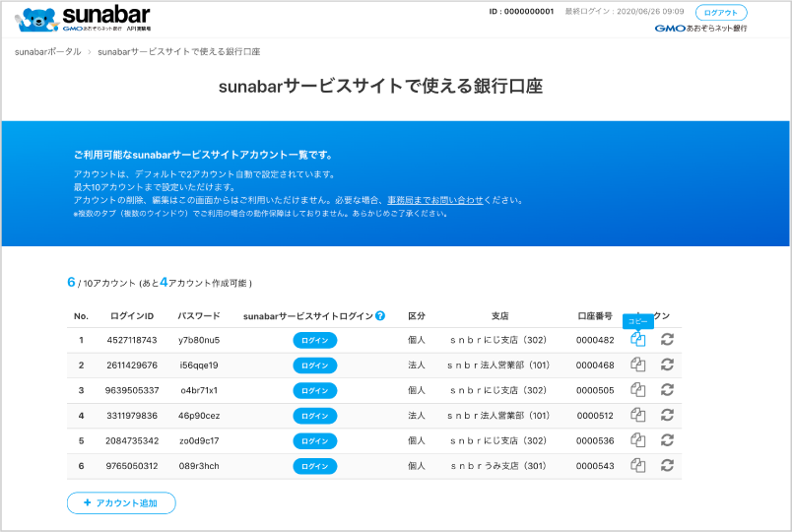Refresh token for account 0000543
The width and height of the screenshot is (792, 532).
click(x=667, y=465)
